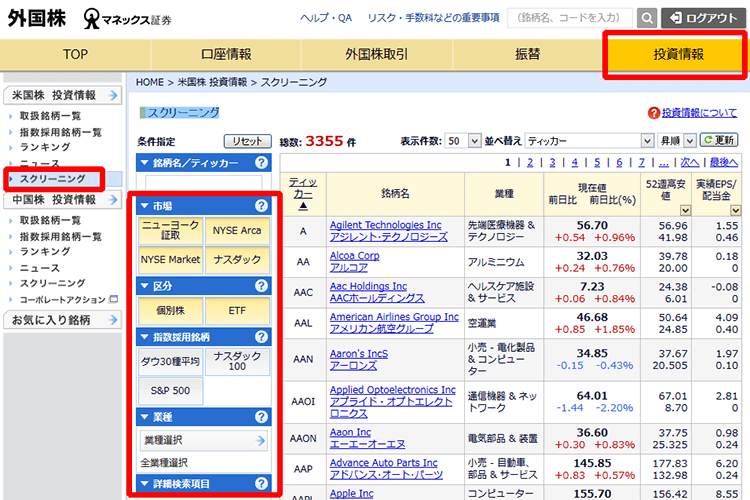The image size is (750, 500).
Task: Open help icon for 業種 section
Action: pos(261,417)
